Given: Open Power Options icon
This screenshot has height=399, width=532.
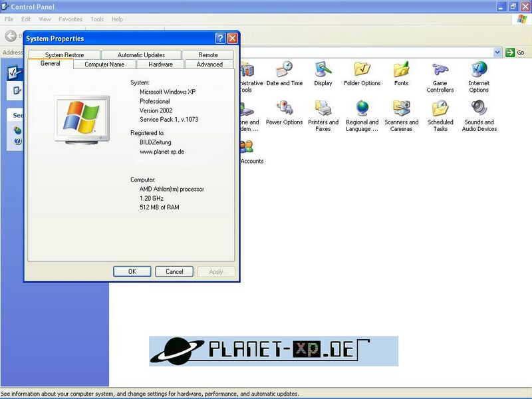Looking at the screenshot, I should click(x=285, y=112).
